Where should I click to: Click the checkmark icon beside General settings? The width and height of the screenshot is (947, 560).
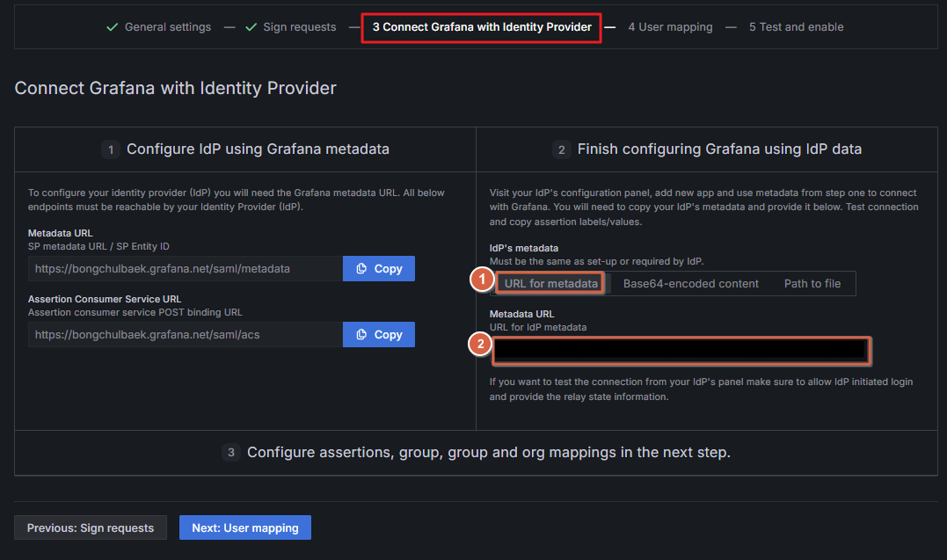click(x=112, y=27)
